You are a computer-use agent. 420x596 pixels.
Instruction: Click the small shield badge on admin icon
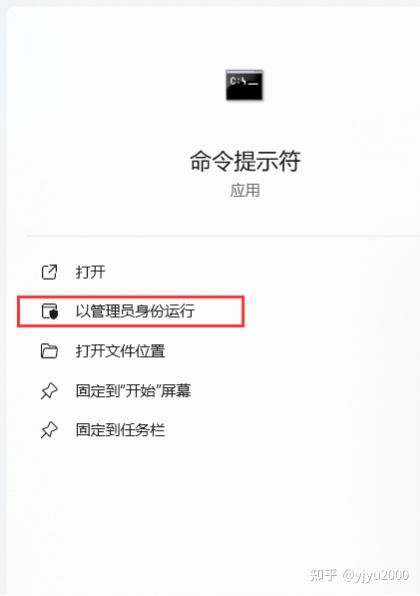(x=54, y=314)
